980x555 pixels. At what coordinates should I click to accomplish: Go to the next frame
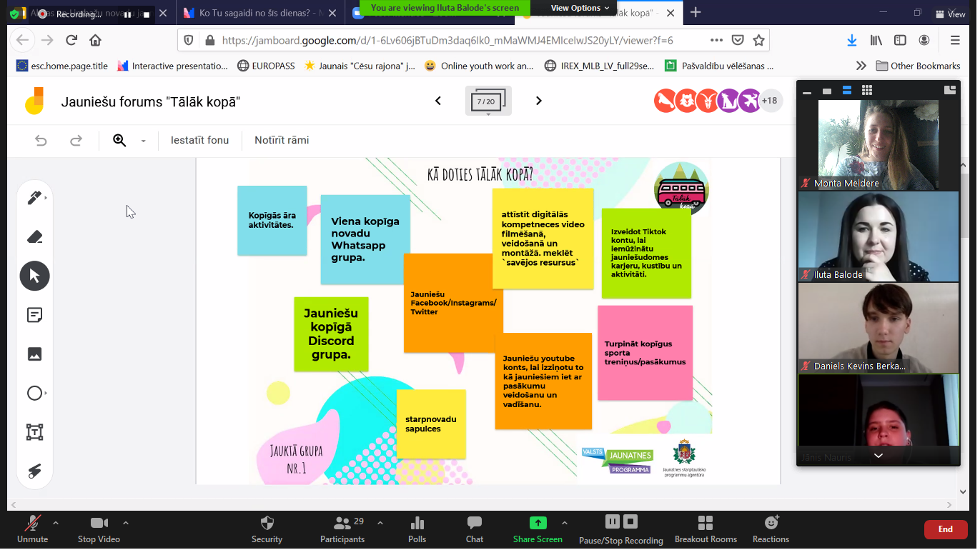click(x=539, y=101)
